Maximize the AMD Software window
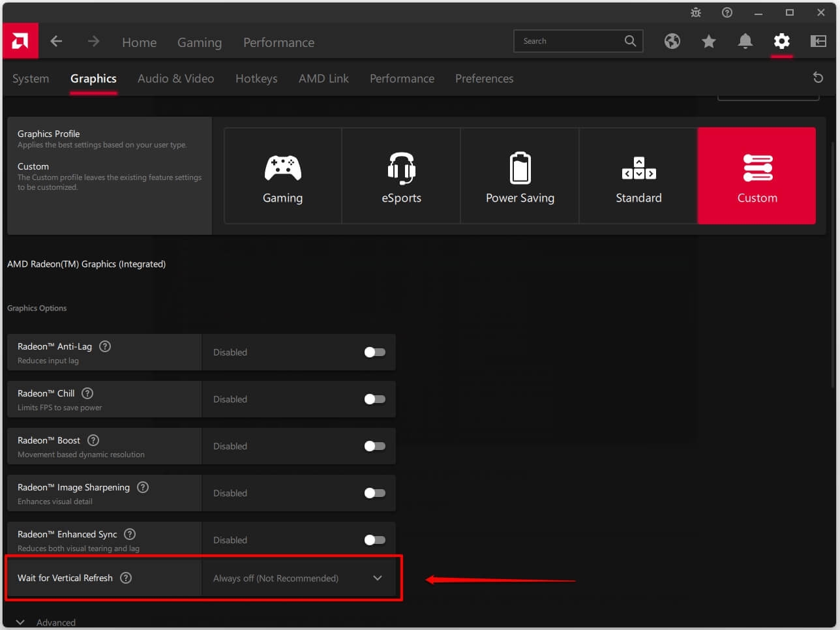The height and width of the screenshot is (630, 840). point(790,12)
